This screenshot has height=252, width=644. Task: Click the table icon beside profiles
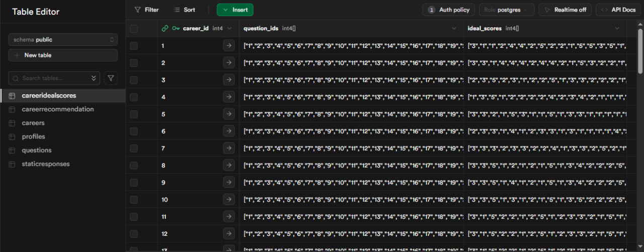tap(12, 137)
